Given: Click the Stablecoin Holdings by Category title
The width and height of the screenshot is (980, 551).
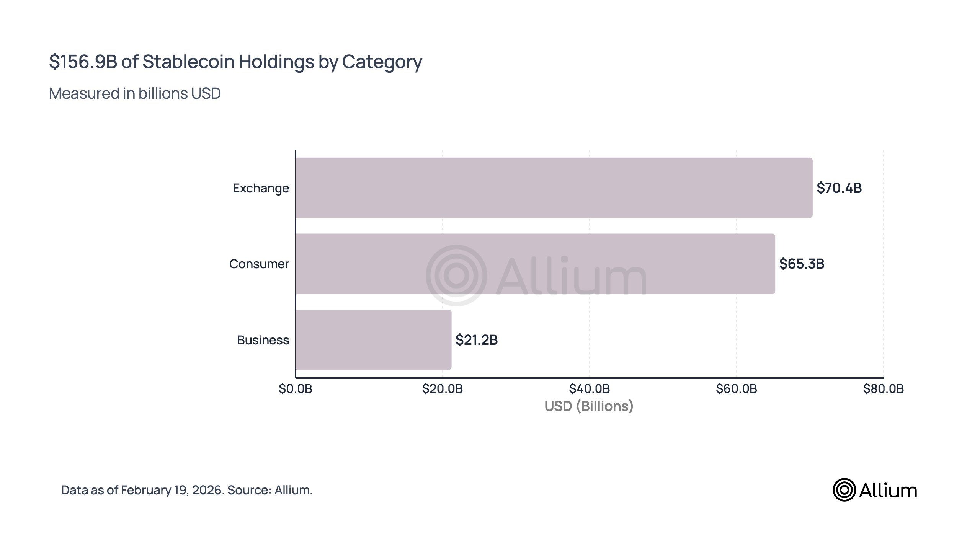Looking at the screenshot, I should pyautogui.click(x=235, y=62).
